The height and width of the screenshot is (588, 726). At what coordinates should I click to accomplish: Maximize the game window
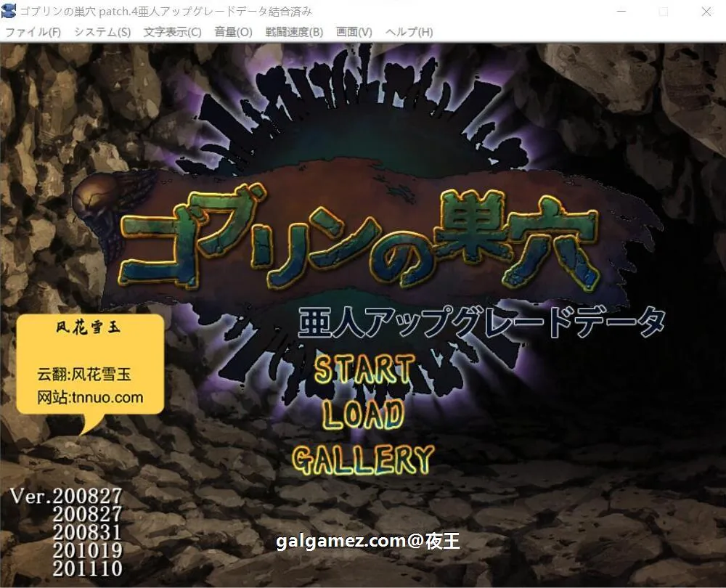click(664, 11)
